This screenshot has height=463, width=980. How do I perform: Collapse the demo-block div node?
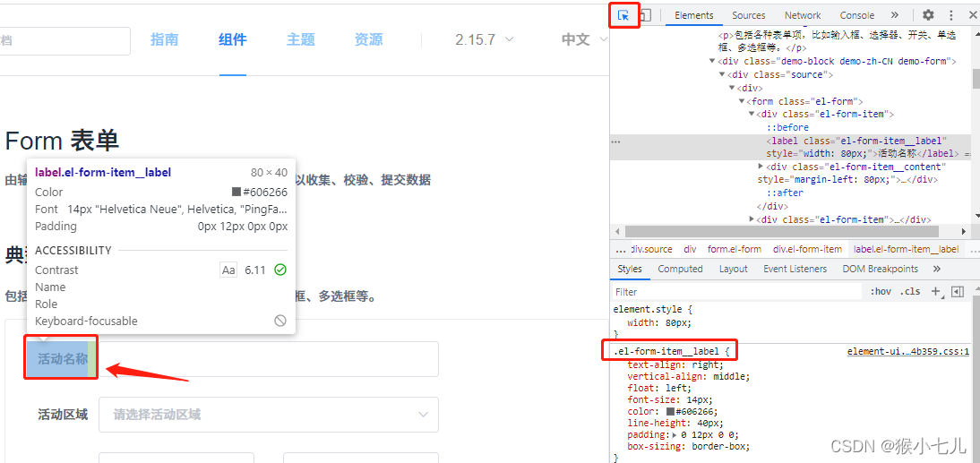712,61
